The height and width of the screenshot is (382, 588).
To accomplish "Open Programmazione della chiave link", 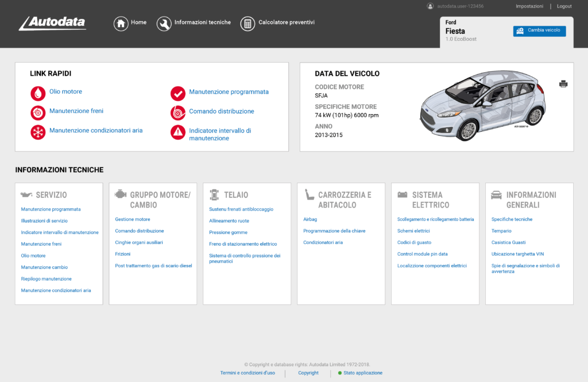I will coord(334,231).
